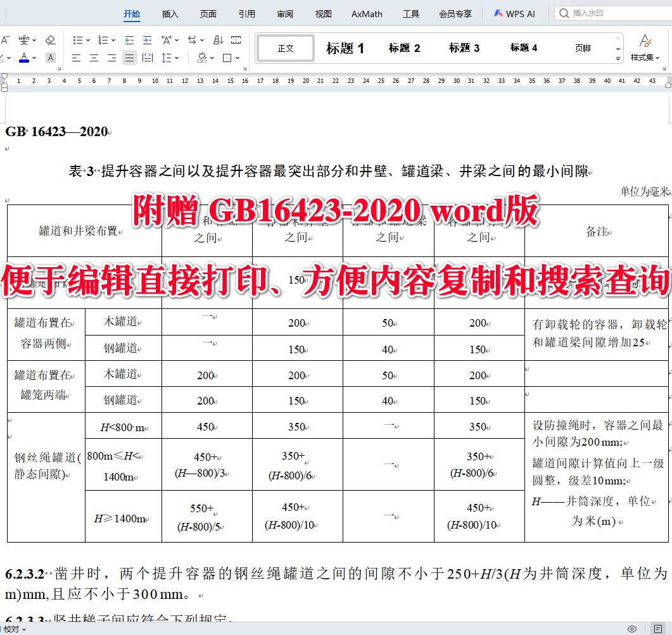Image resolution: width=672 pixels, height=635 pixels.
Task: Switch to the 插入 ribbon tab
Action: click(x=169, y=13)
